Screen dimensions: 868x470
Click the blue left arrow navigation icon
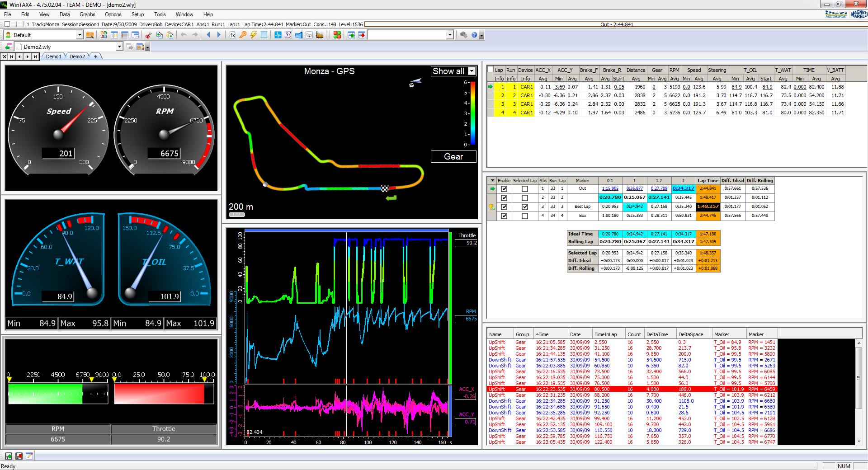208,35
